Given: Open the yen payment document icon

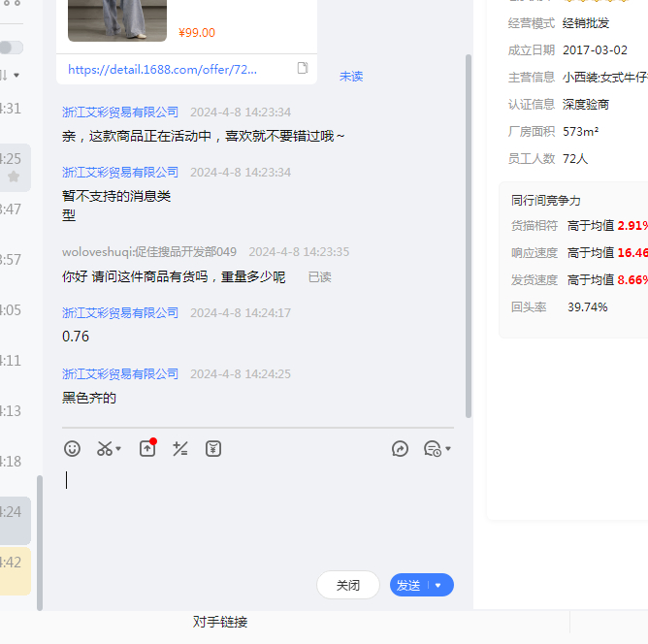Looking at the screenshot, I should click(x=213, y=449).
